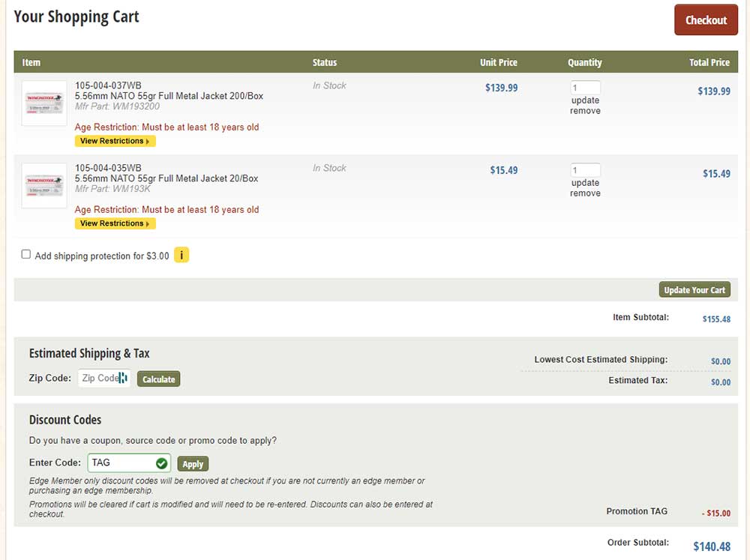Viewport: 750px width, 560px height.
Task: Click update link for the 20/Box item
Action: click(585, 183)
